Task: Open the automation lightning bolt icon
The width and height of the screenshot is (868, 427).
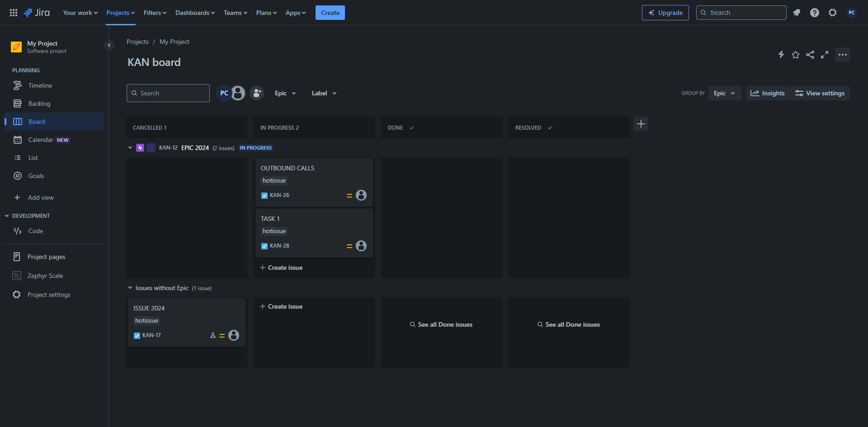Action: point(781,55)
